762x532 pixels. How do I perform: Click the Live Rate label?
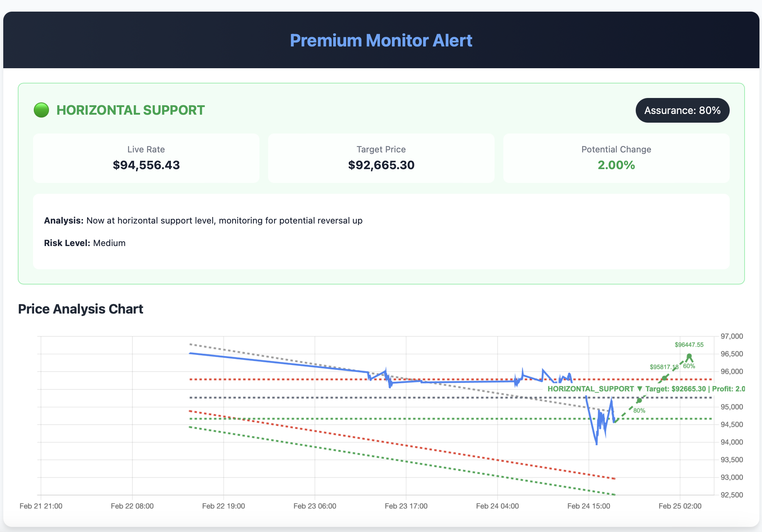pos(146,150)
